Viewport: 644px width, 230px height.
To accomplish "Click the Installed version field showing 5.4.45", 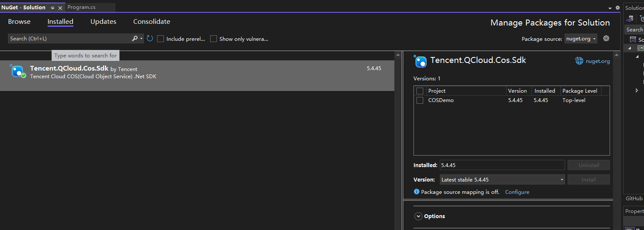I will (502, 165).
